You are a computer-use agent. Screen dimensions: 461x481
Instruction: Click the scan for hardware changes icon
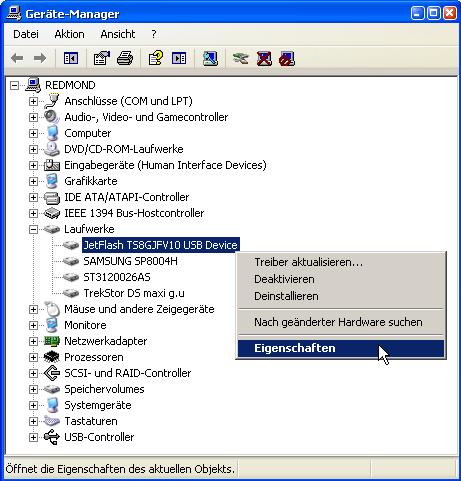(x=210, y=58)
